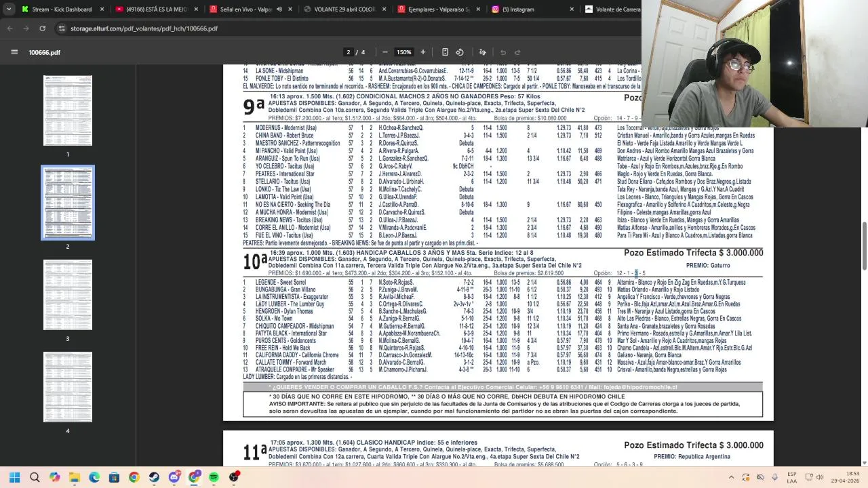The height and width of the screenshot is (488, 868).
Task: Open the annotation draw tool
Action: (x=483, y=52)
